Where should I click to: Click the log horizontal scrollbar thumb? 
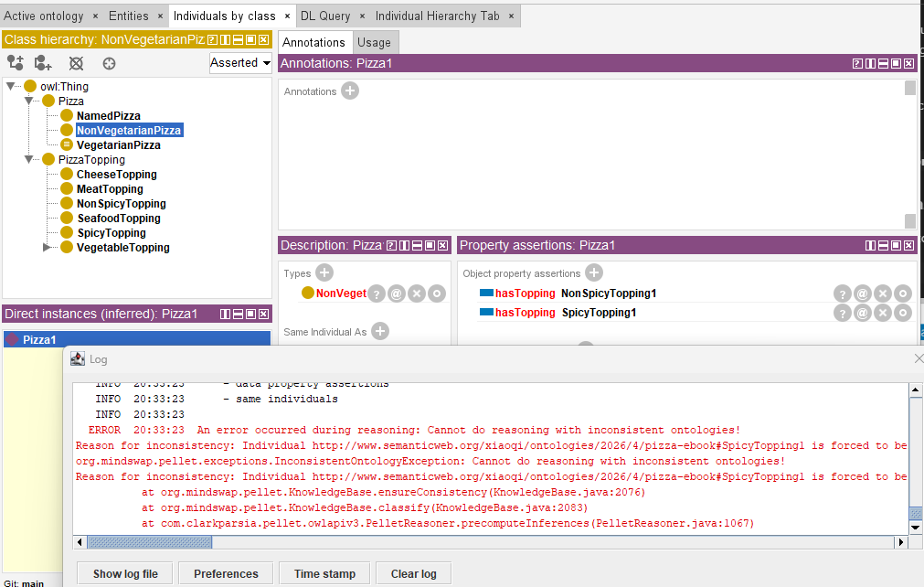pyautogui.click(x=150, y=541)
